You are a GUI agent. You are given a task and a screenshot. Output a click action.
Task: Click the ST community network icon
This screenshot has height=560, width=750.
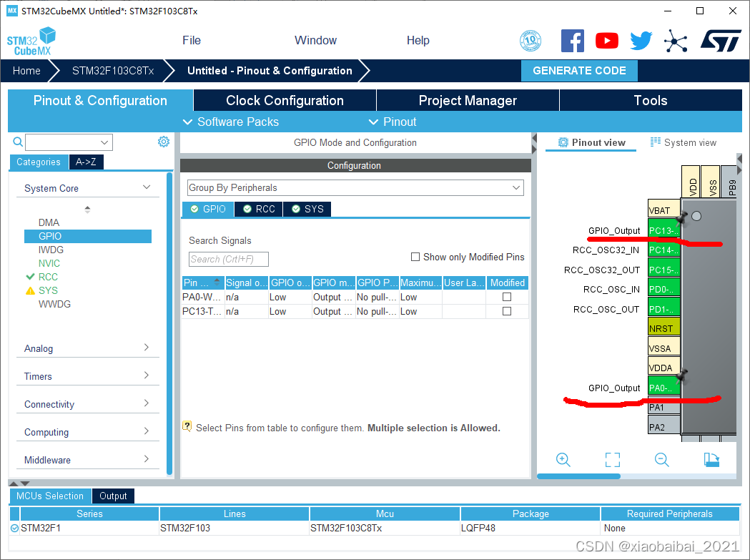coord(676,41)
